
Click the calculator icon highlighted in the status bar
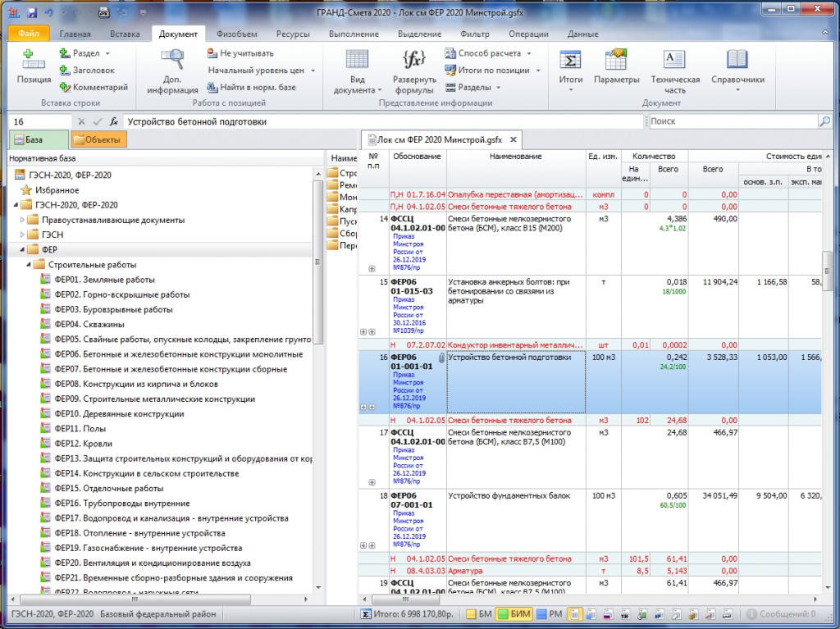575,614
